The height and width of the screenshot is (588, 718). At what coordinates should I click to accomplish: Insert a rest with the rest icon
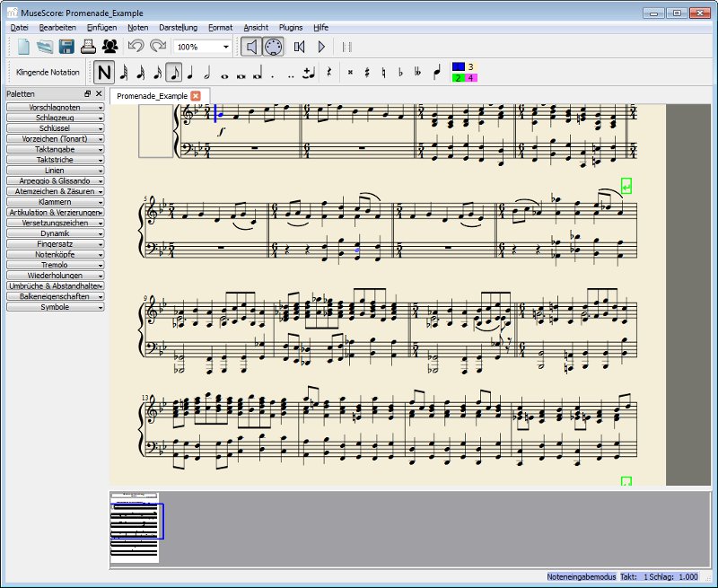click(328, 73)
